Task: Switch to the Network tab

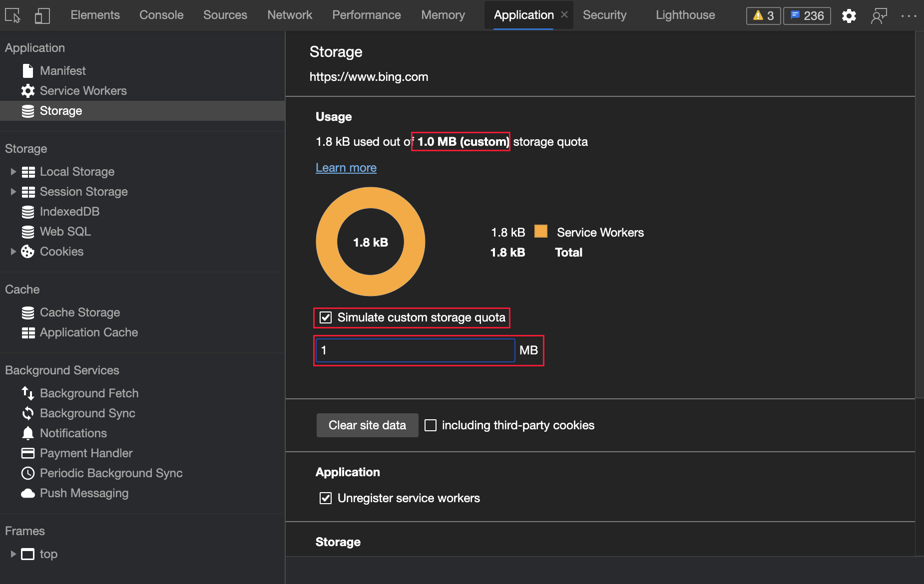Action: coord(290,14)
